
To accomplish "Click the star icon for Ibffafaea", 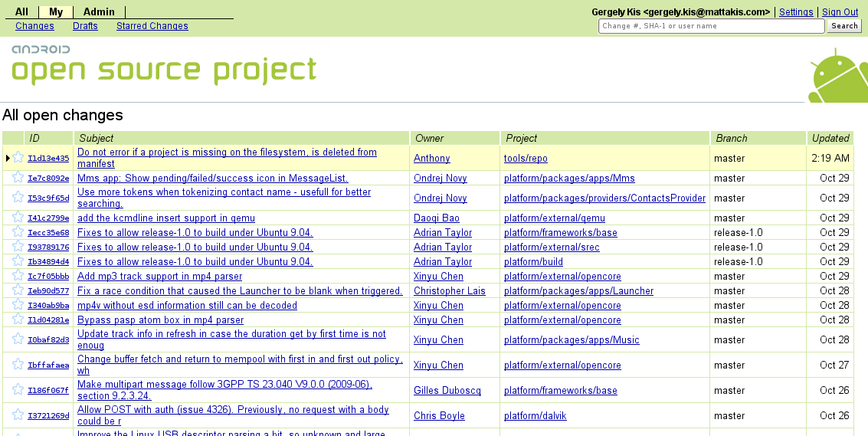I will point(18,364).
